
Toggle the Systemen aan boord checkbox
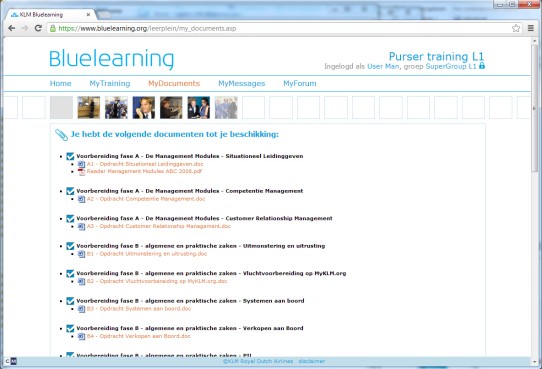tap(70, 301)
